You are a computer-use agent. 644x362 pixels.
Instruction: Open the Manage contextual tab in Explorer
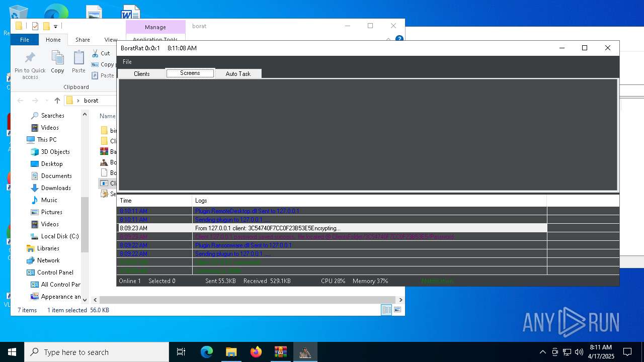tap(155, 27)
